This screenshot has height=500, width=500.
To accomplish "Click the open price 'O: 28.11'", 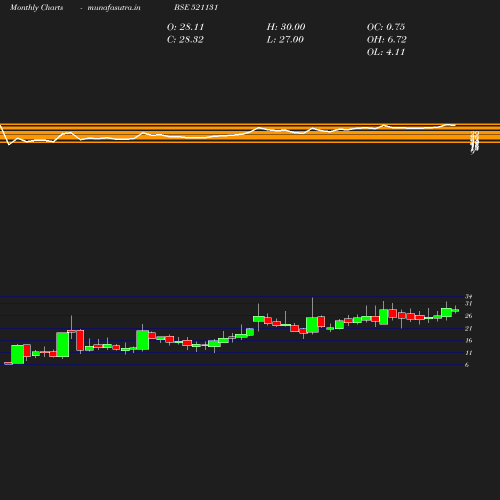I will pyautogui.click(x=185, y=27).
